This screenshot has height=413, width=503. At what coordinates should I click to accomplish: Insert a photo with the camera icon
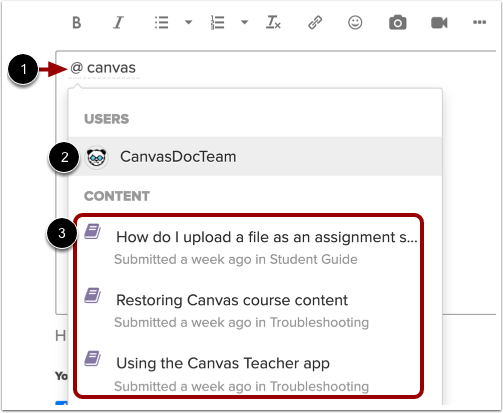pos(397,23)
